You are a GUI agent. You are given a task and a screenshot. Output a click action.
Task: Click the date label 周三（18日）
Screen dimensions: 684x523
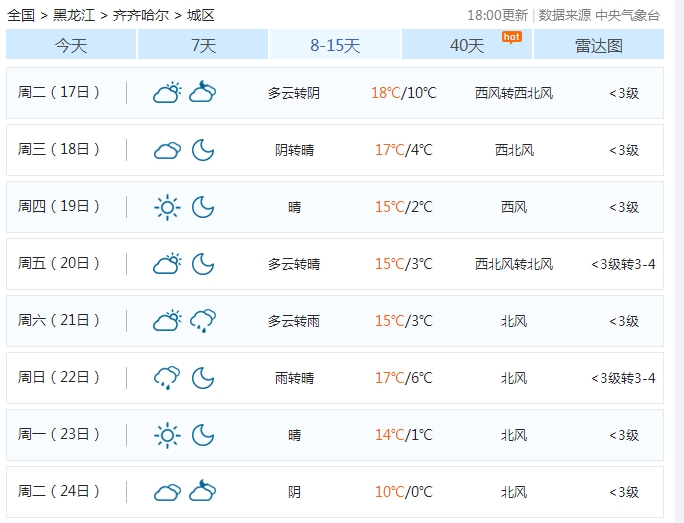pos(59,150)
